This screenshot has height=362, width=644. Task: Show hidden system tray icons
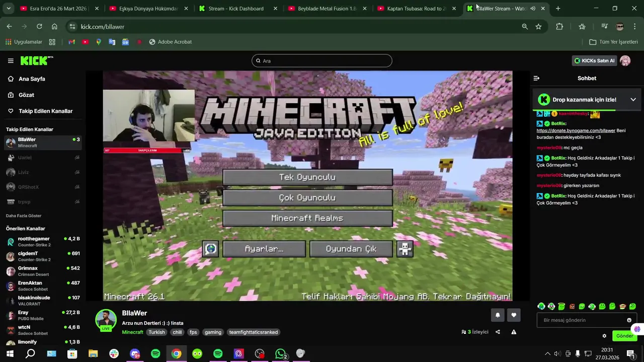click(x=547, y=354)
